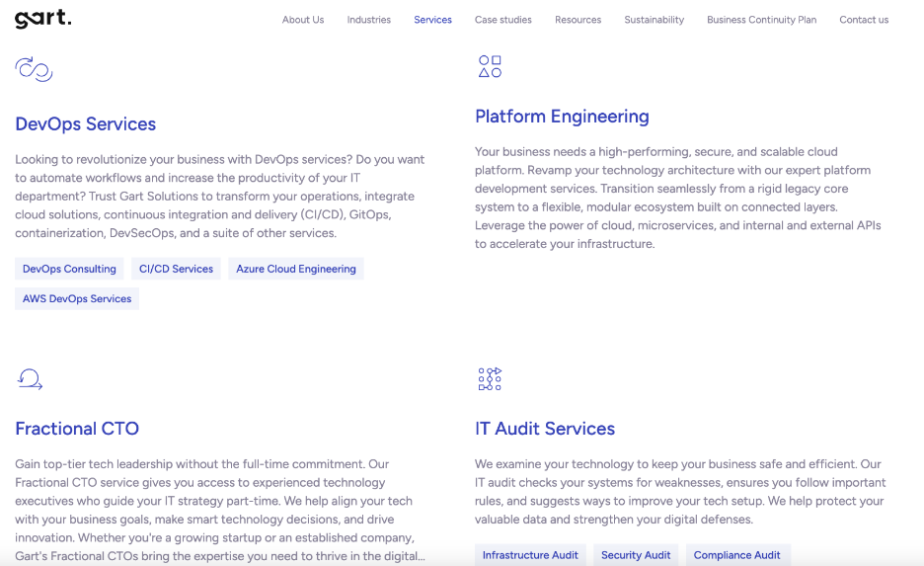The width and height of the screenshot is (924, 566).
Task: Click the DevOps Services infinity loop icon
Action: [x=34, y=69]
